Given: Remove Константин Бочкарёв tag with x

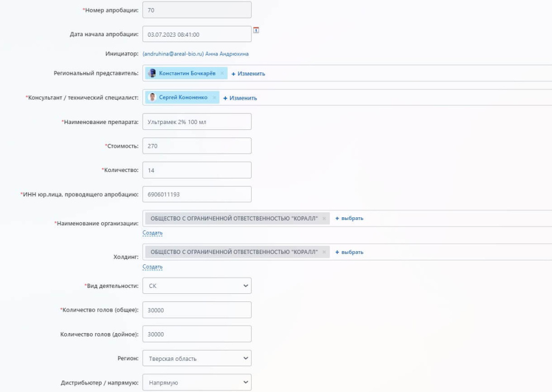Looking at the screenshot, I should [222, 73].
